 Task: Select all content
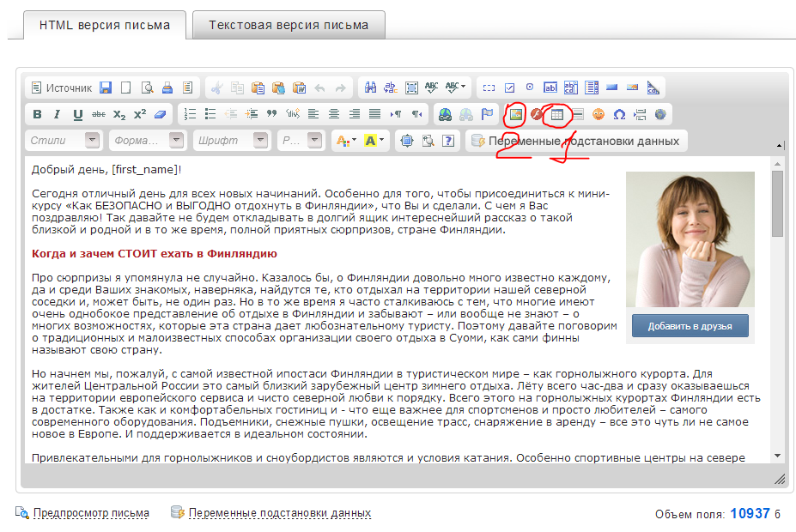pyautogui.click(x=411, y=88)
